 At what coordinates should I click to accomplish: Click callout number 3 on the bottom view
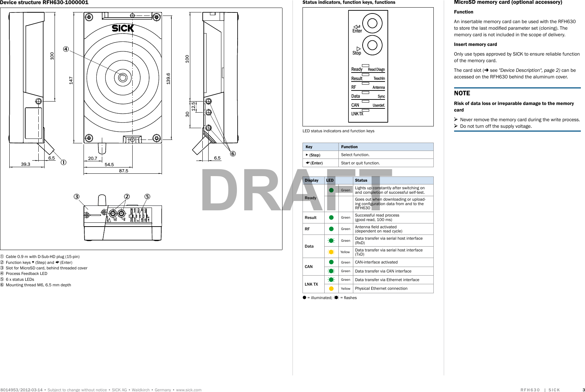[76, 197]
